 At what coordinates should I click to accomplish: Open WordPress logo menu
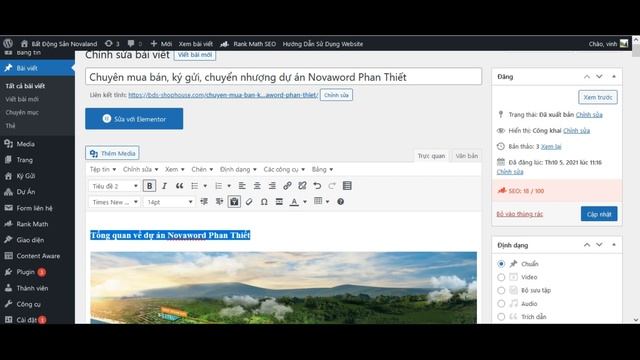pos(8,43)
